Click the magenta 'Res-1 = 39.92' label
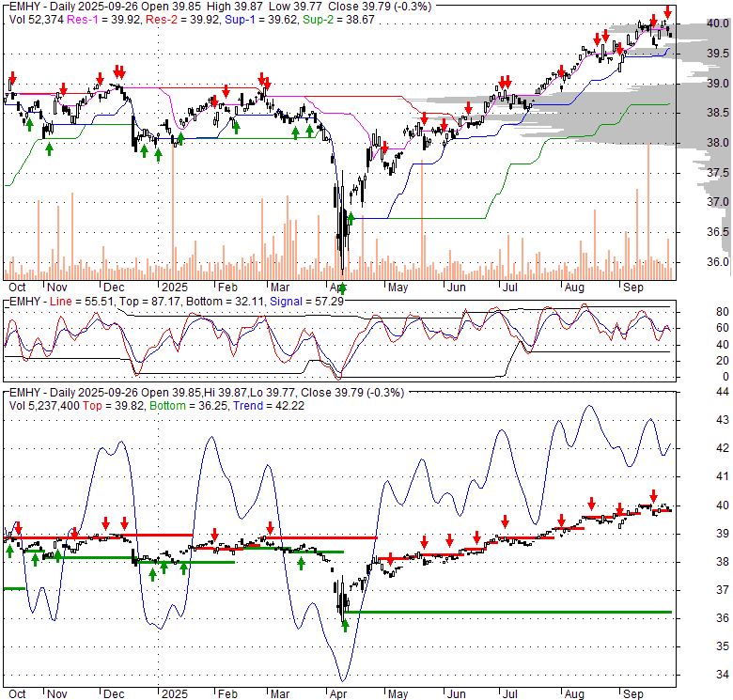Viewport: 733px width, 700px height. 104,20
